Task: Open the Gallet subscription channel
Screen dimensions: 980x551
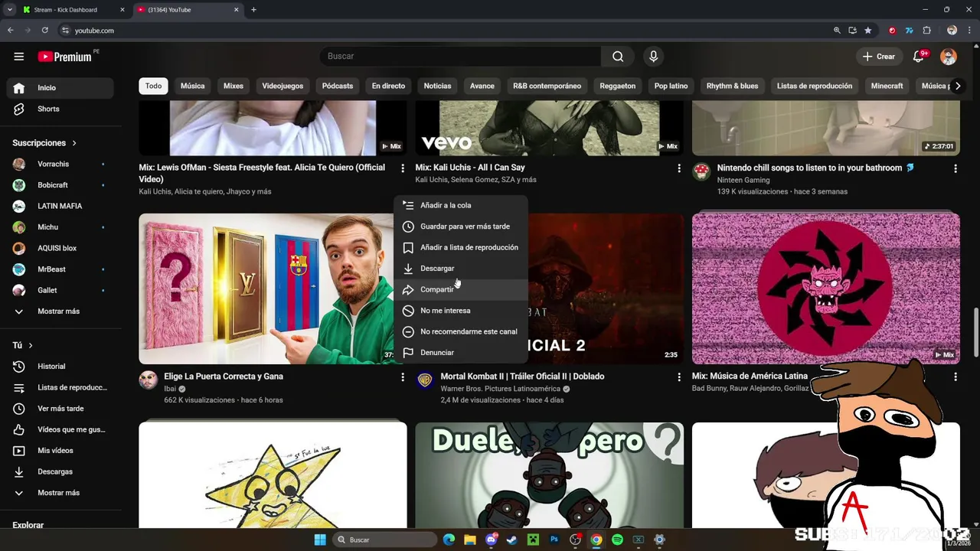Action: (x=60, y=290)
